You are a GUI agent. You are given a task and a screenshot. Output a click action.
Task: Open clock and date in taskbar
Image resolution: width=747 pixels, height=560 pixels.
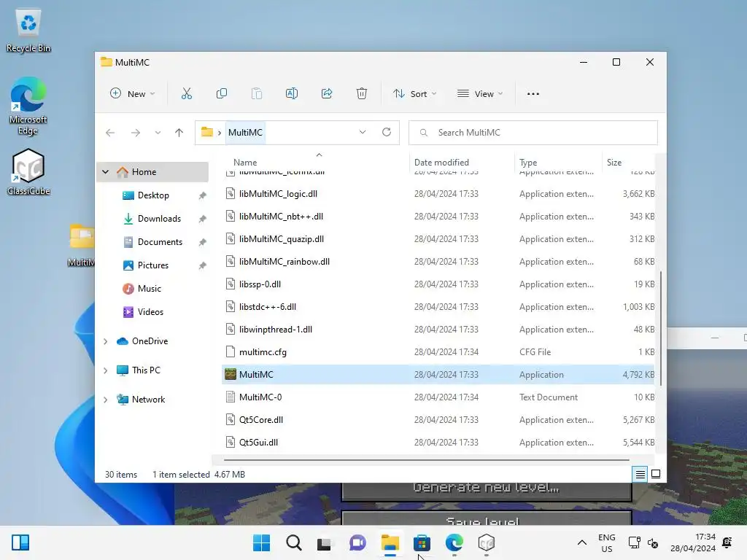[693, 542]
